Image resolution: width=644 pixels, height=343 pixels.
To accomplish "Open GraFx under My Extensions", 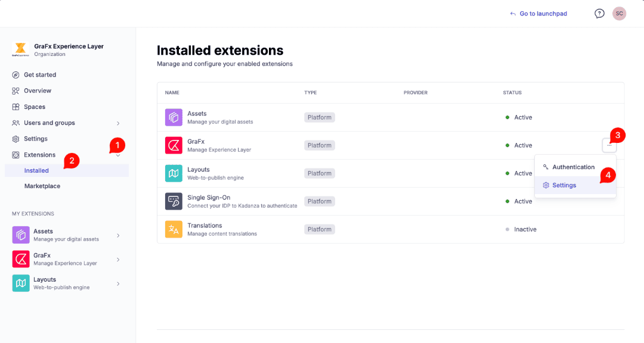I will click(67, 259).
